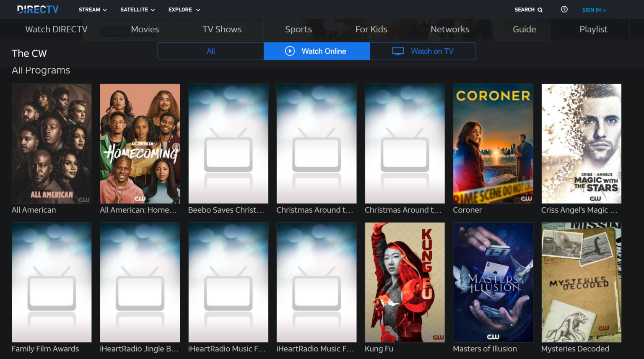Open the Masters of Illusion poster

tap(493, 282)
